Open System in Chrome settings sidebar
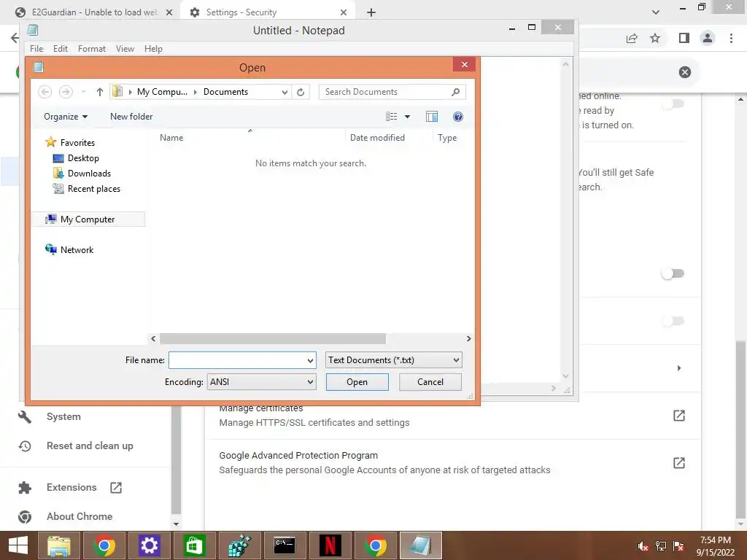Image resolution: width=747 pixels, height=560 pixels. click(63, 416)
